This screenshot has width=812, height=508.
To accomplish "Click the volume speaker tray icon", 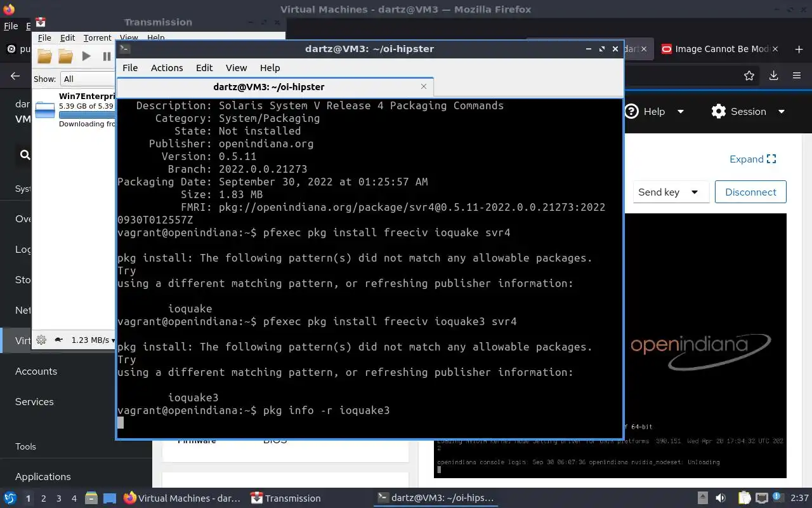I will click(x=720, y=498).
